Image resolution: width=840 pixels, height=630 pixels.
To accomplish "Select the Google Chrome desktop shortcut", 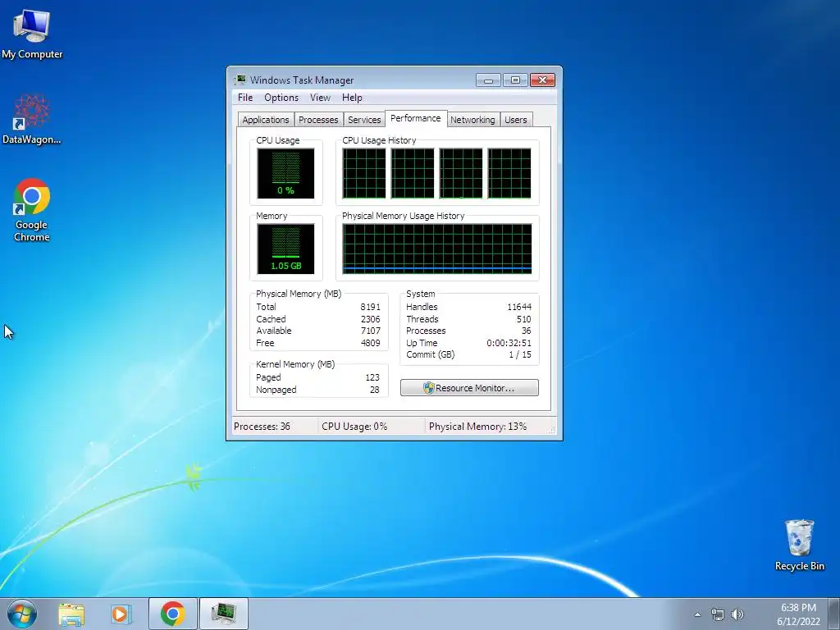I will (32, 210).
